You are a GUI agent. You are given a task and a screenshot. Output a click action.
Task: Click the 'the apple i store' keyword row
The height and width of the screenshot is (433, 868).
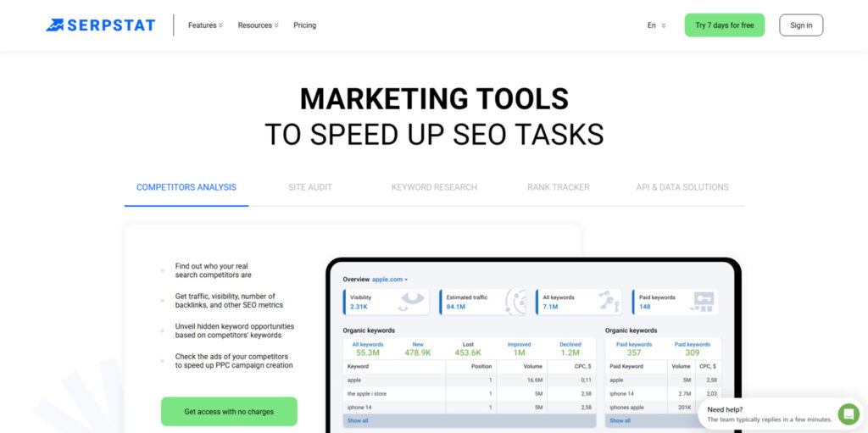click(470, 394)
